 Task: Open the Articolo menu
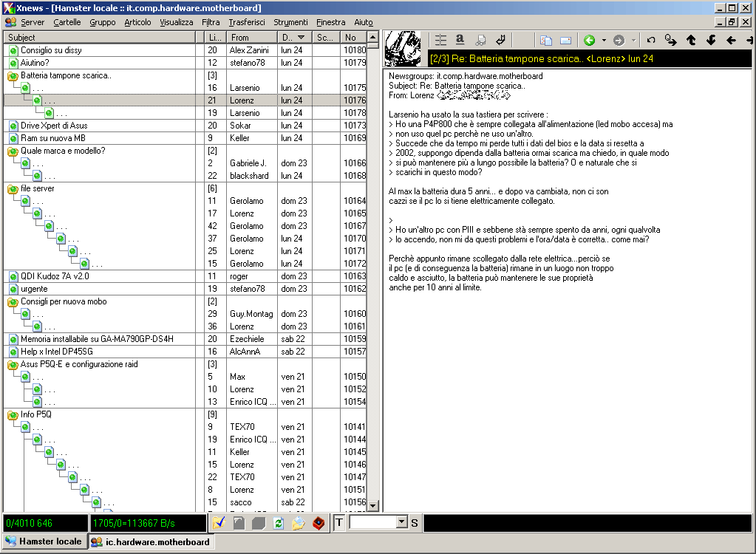137,22
